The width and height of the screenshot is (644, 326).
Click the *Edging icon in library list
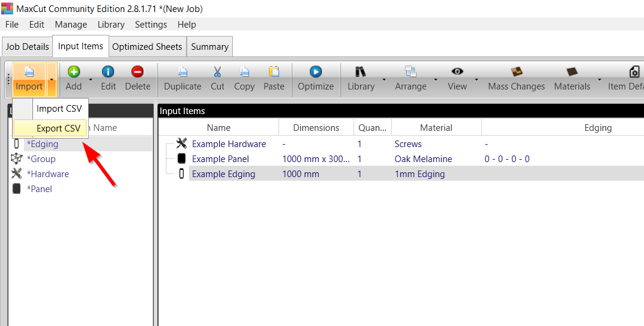tap(16, 143)
